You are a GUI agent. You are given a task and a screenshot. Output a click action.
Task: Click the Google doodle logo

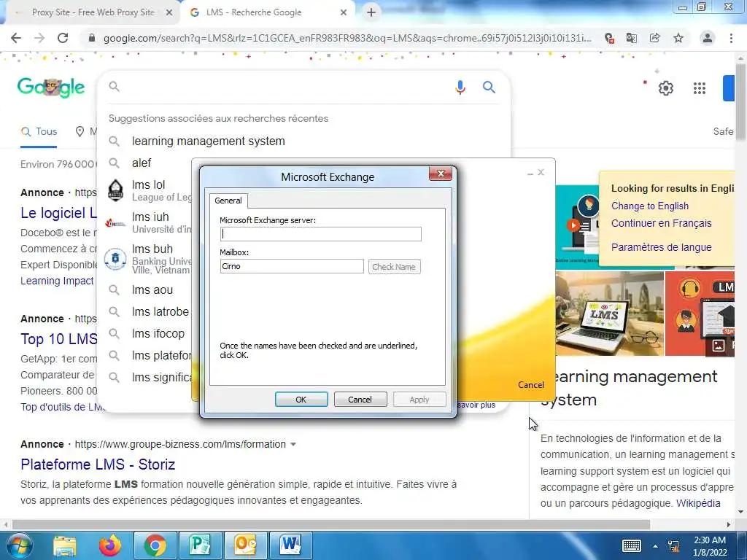pyautogui.click(x=51, y=87)
